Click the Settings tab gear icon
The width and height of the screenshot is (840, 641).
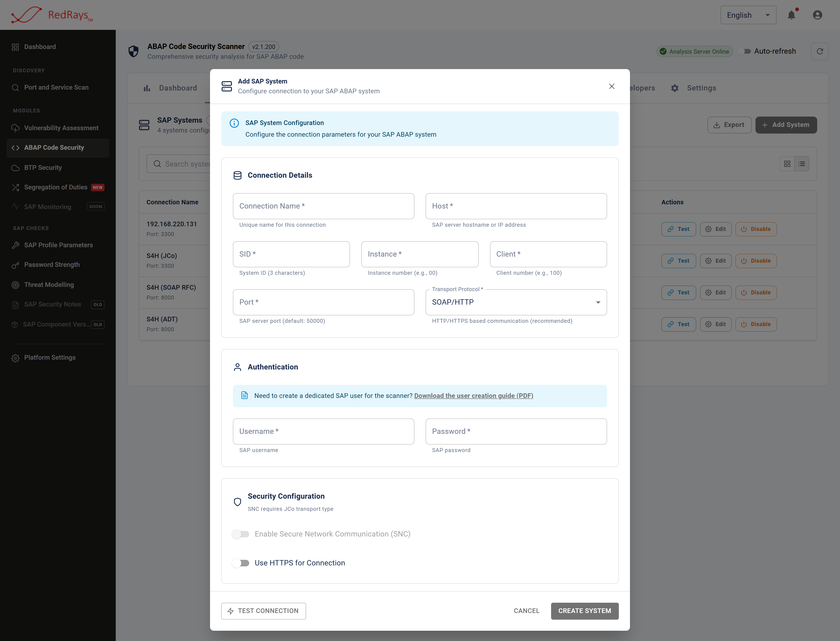(675, 88)
